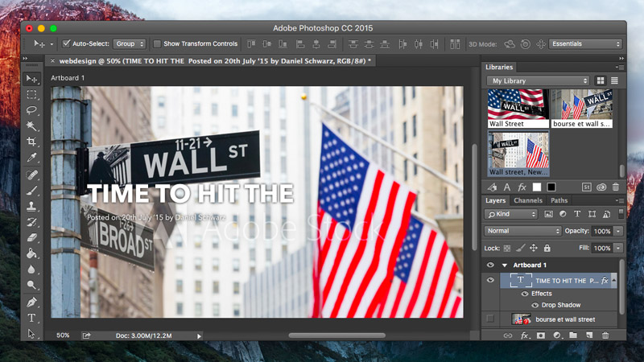Open the Essentials workspace dropdown
The image size is (644, 362).
585,43
